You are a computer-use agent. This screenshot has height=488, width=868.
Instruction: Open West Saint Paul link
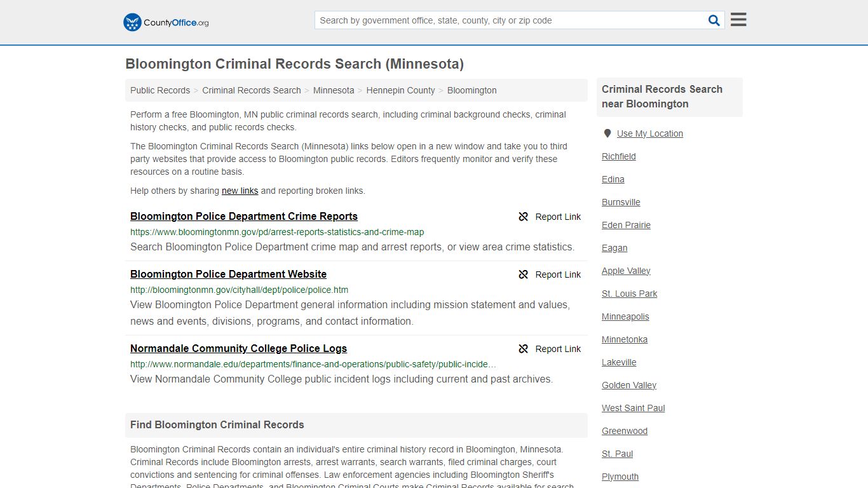[634, 408]
